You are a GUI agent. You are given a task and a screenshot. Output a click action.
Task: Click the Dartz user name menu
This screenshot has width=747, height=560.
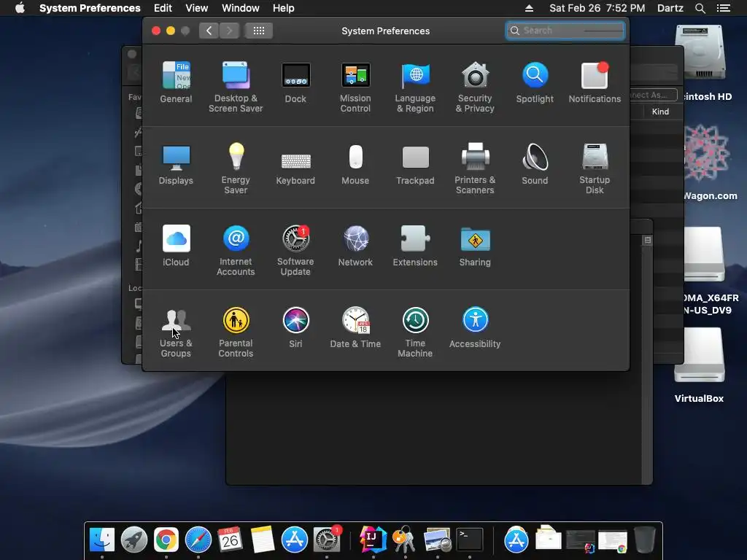coord(670,8)
